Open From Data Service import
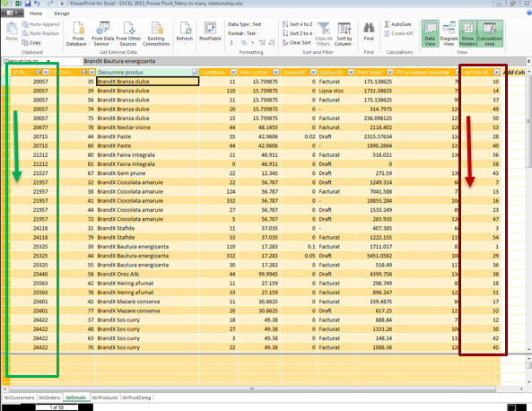 tap(102, 33)
